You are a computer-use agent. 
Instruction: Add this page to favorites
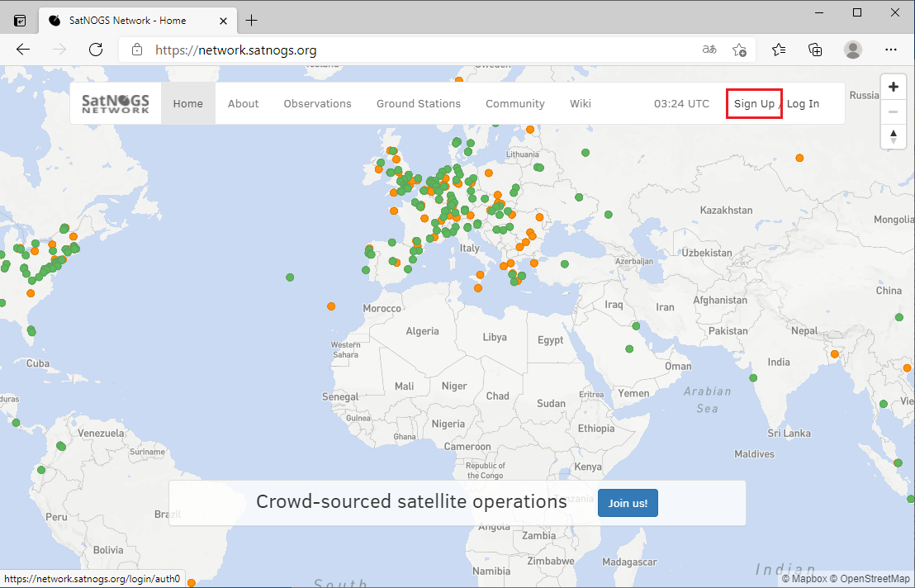(x=739, y=50)
